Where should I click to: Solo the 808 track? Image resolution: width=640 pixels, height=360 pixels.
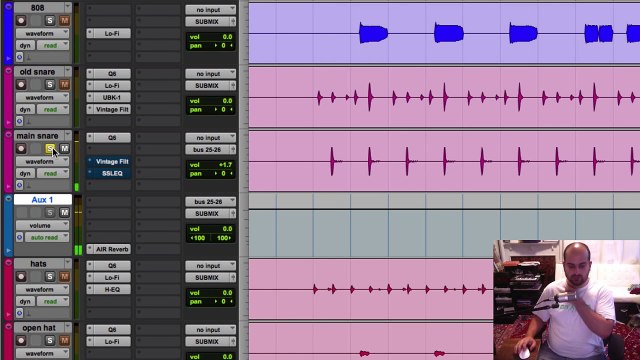pyautogui.click(x=50, y=20)
